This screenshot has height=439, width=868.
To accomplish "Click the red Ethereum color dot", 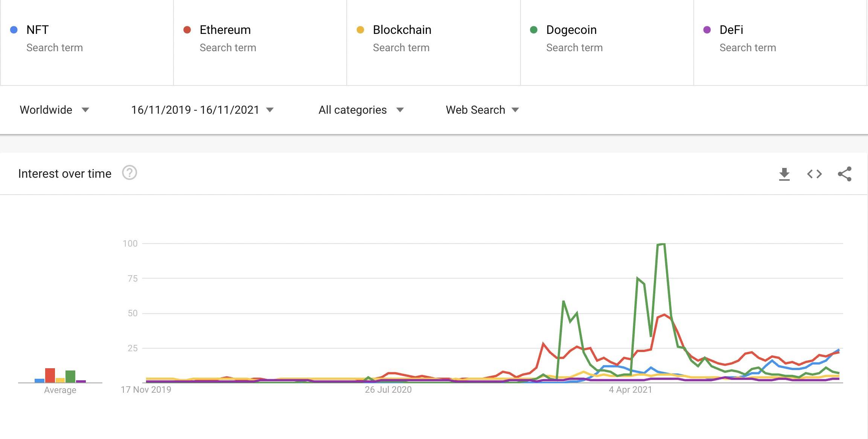I will 187,30.
